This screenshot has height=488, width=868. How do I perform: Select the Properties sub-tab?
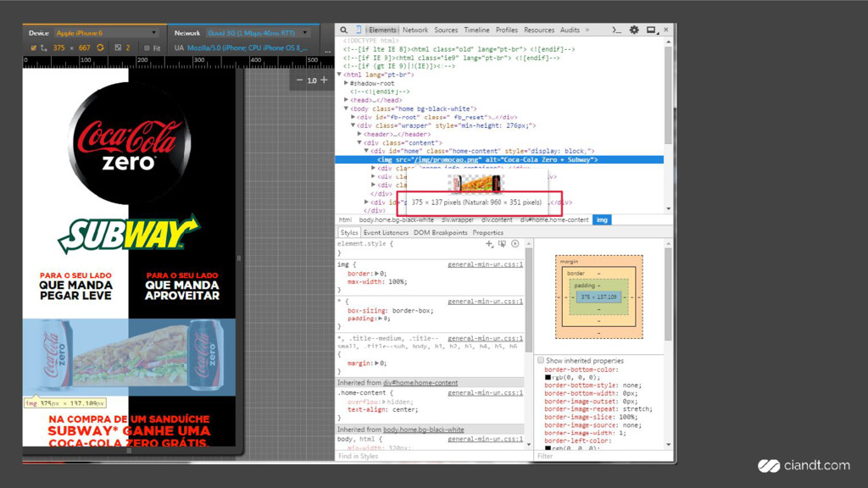[487, 232]
